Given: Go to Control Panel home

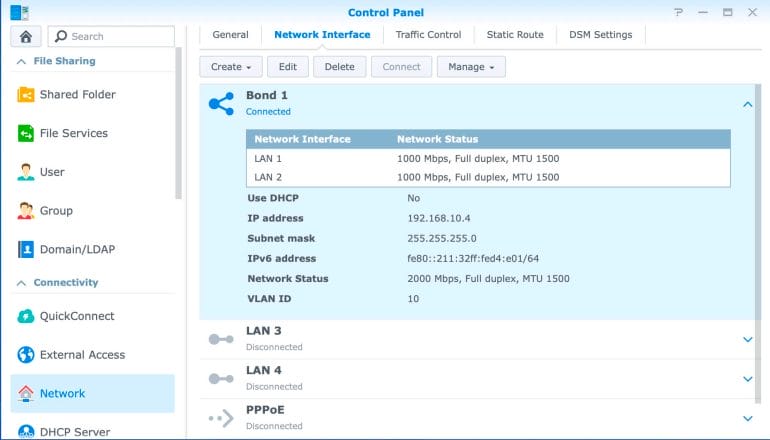Looking at the screenshot, I should coord(26,36).
